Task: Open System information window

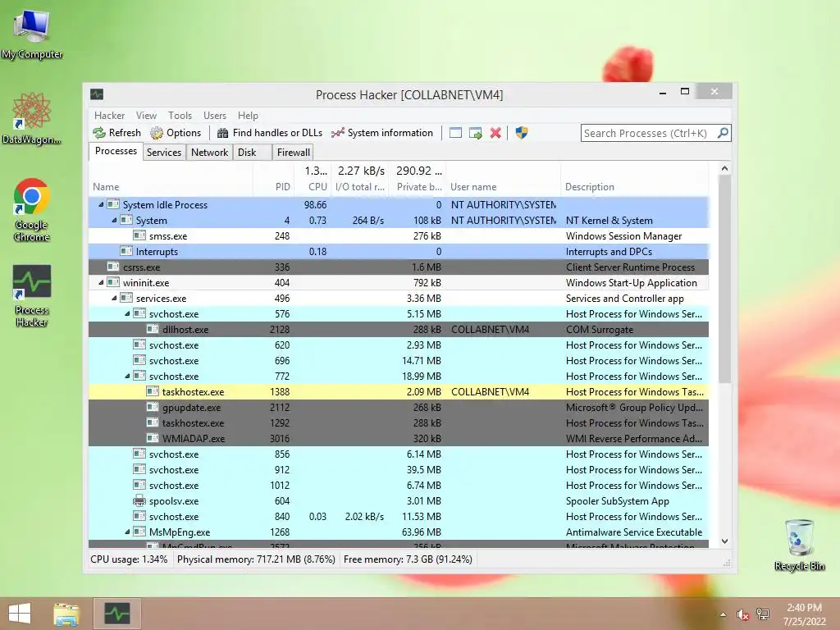Action: [382, 133]
